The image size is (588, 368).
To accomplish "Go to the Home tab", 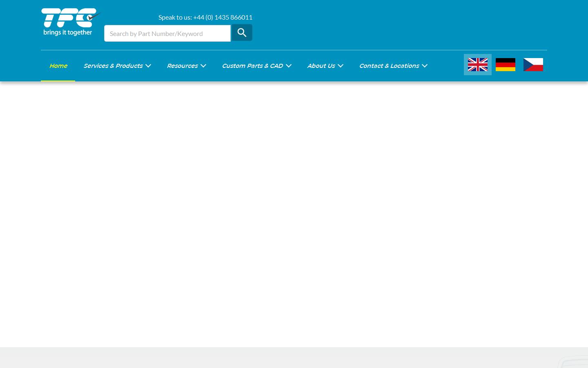I will coord(58,66).
